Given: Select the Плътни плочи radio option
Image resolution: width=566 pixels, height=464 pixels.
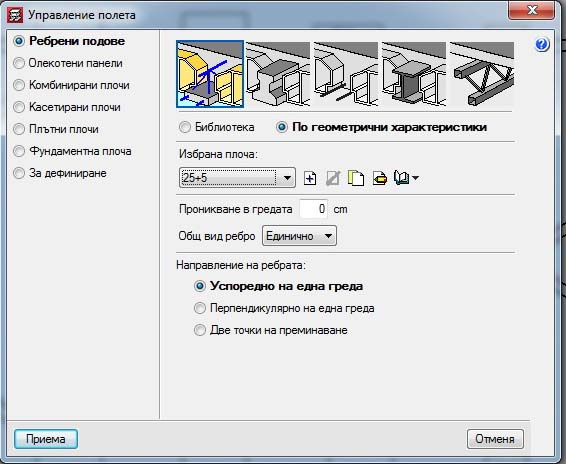Looking at the screenshot, I should tap(56, 129).
